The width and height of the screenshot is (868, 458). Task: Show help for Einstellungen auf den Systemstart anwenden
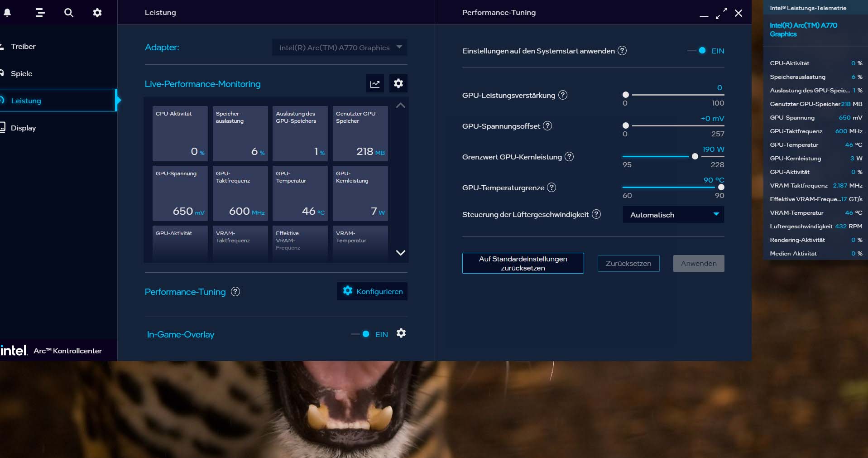623,51
